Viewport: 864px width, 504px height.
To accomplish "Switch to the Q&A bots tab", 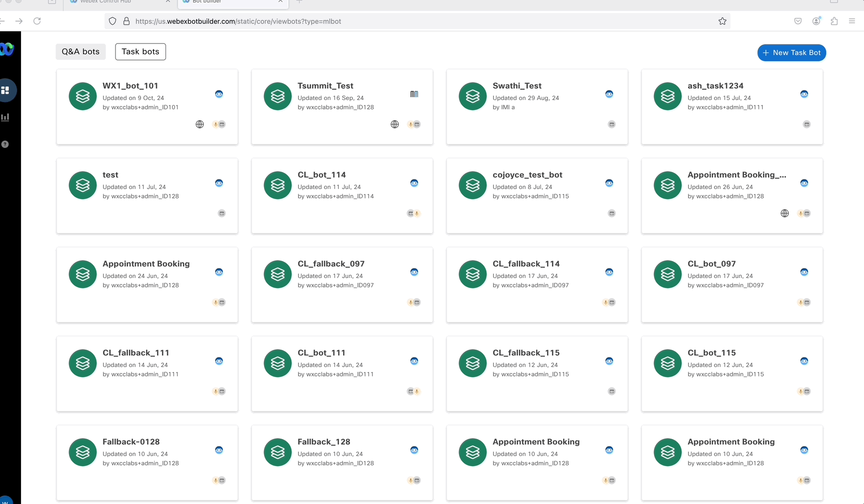I will click(x=80, y=51).
